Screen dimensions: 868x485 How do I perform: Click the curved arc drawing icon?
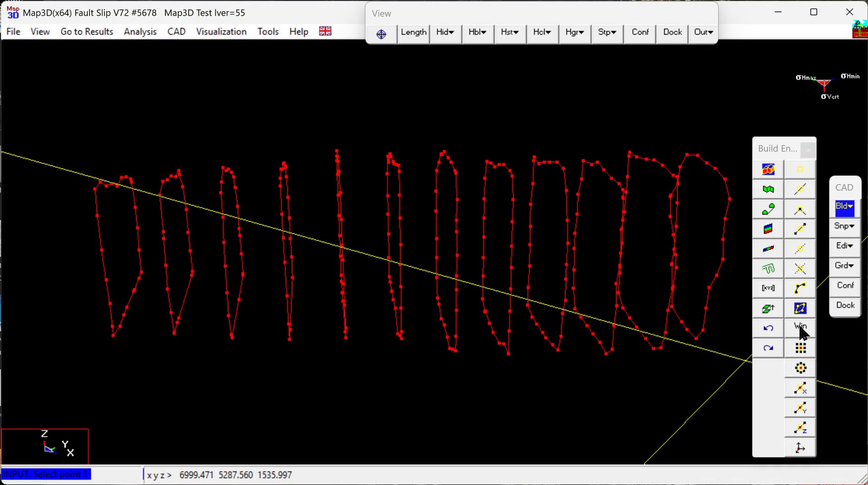pyautogui.click(x=800, y=288)
